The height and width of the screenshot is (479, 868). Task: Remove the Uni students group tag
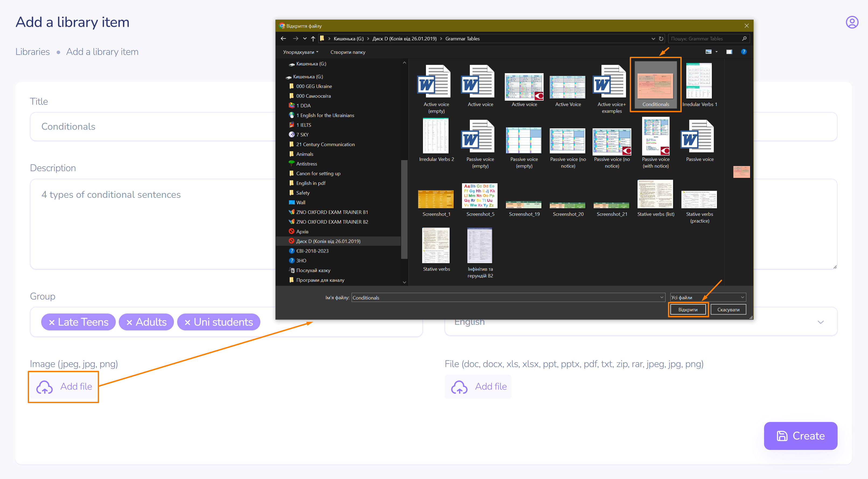(x=187, y=322)
